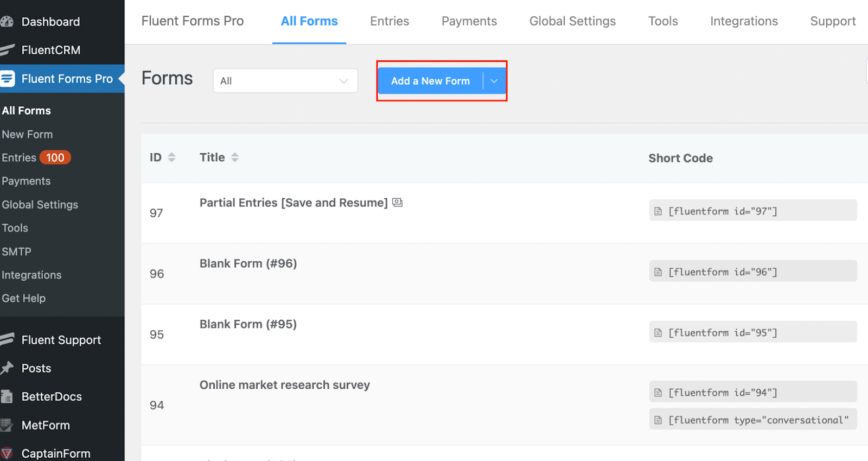The width and height of the screenshot is (868, 461).
Task: Click the BetterDocs sidebar icon
Action: click(7, 397)
